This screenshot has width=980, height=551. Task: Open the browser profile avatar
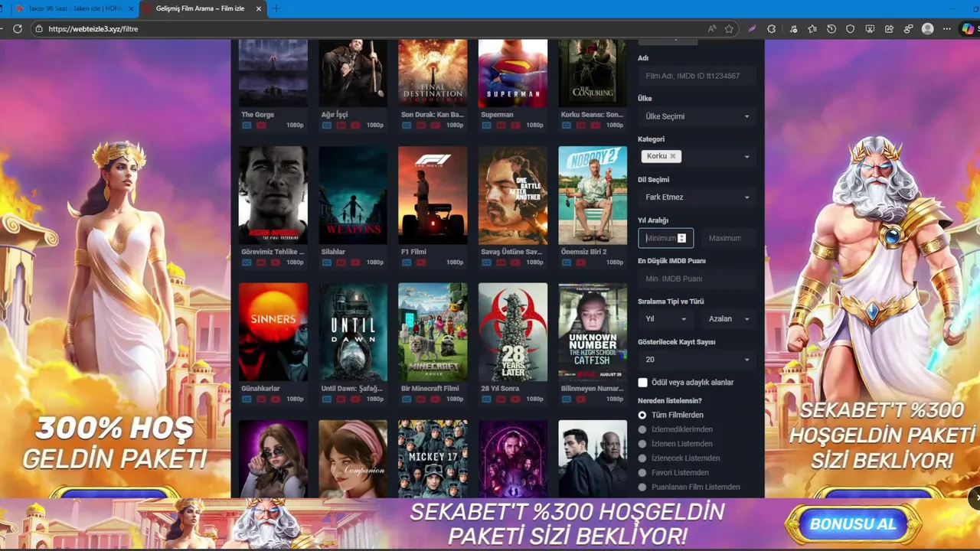[x=928, y=28]
